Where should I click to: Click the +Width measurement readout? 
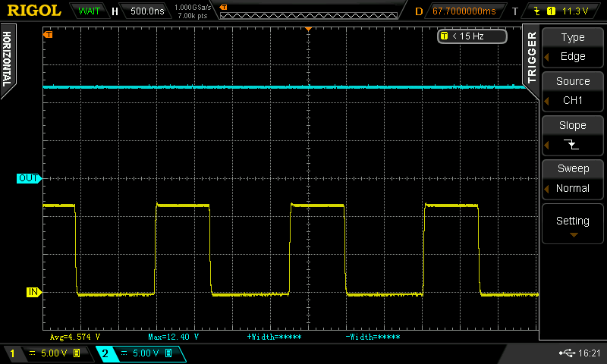coord(274,337)
